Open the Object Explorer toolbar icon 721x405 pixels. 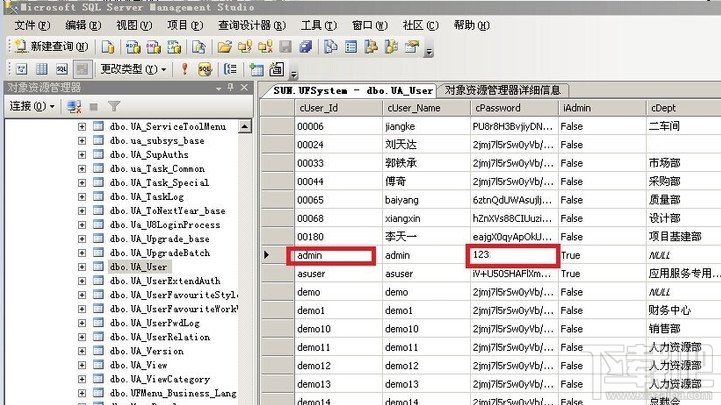click(x=371, y=46)
